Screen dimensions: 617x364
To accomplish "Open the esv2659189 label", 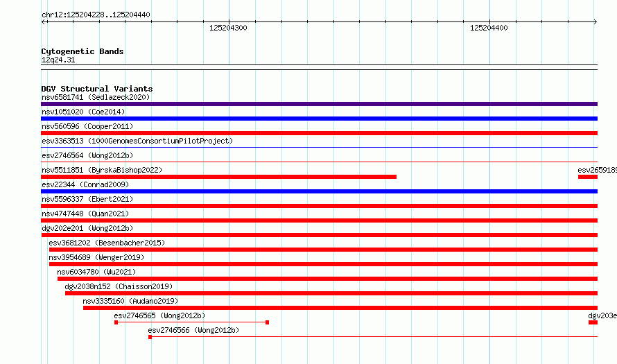I will (x=597, y=170).
